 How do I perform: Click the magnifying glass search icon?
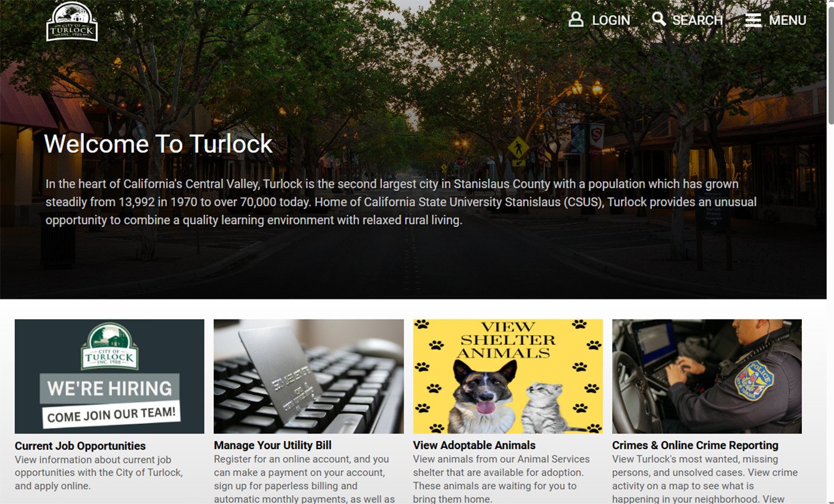(659, 20)
